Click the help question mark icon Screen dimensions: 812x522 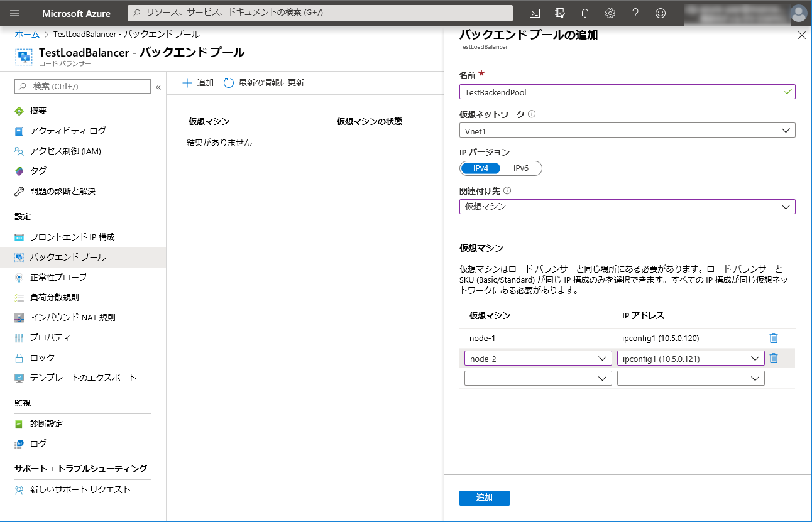point(635,13)
